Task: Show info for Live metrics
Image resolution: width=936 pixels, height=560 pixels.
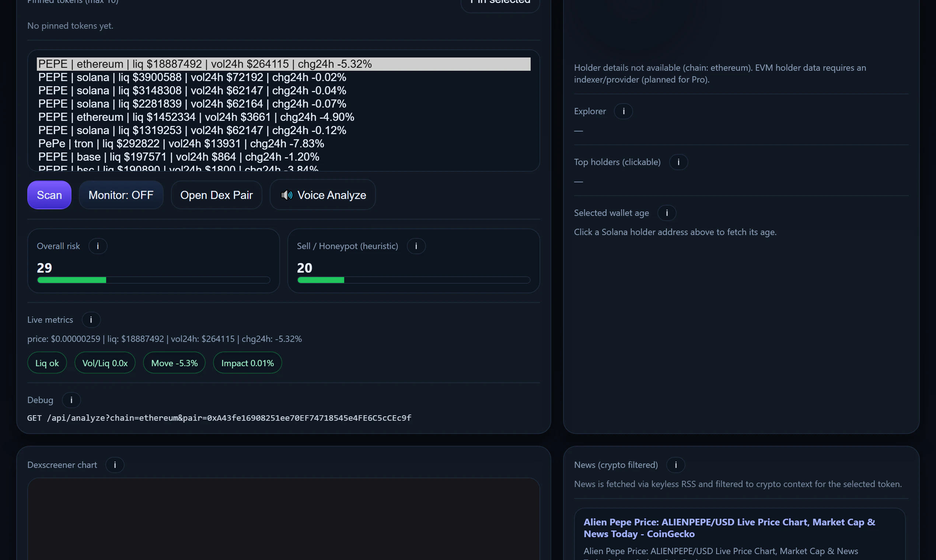Action: pyautogui.click(x=91, y=320)
